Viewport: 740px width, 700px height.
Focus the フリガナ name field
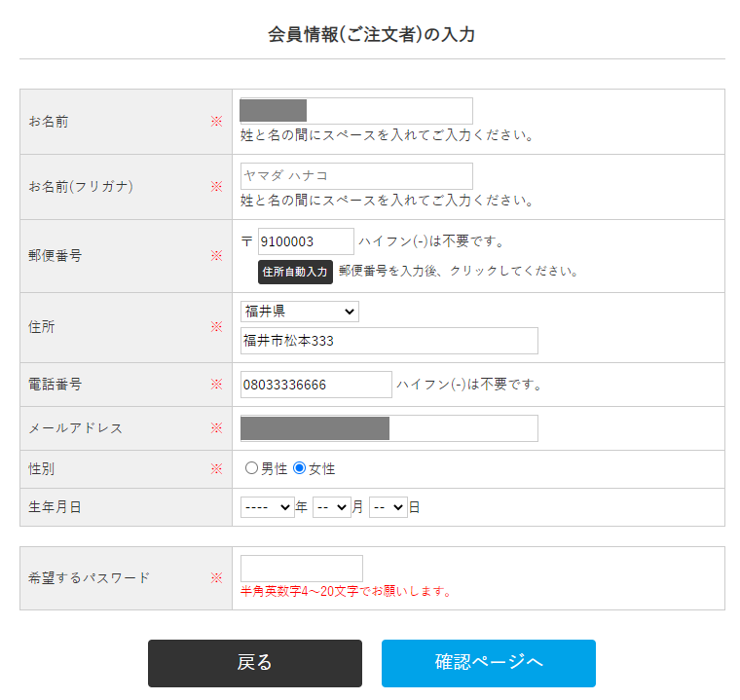point(356,176)
